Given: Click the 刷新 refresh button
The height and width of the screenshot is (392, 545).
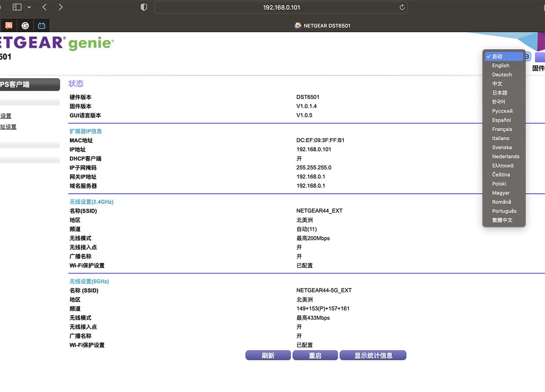Looking at the screenshot, I should click(x=268, y=355).
